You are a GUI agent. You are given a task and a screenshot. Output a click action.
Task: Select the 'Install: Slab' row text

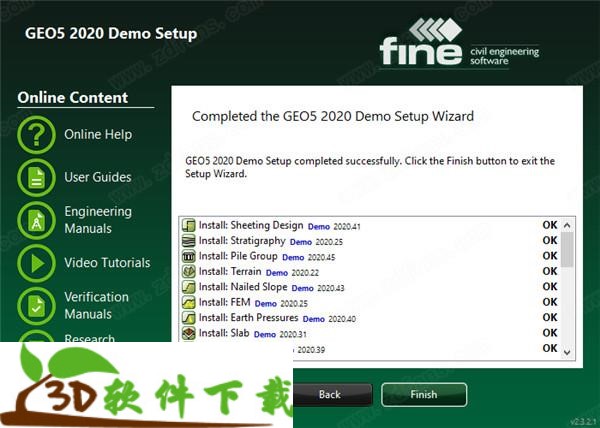point(224,333)
